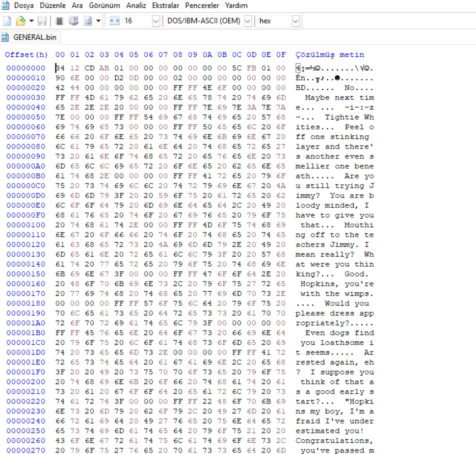Click the Çözülmüş metin column header

coord(330,54)
